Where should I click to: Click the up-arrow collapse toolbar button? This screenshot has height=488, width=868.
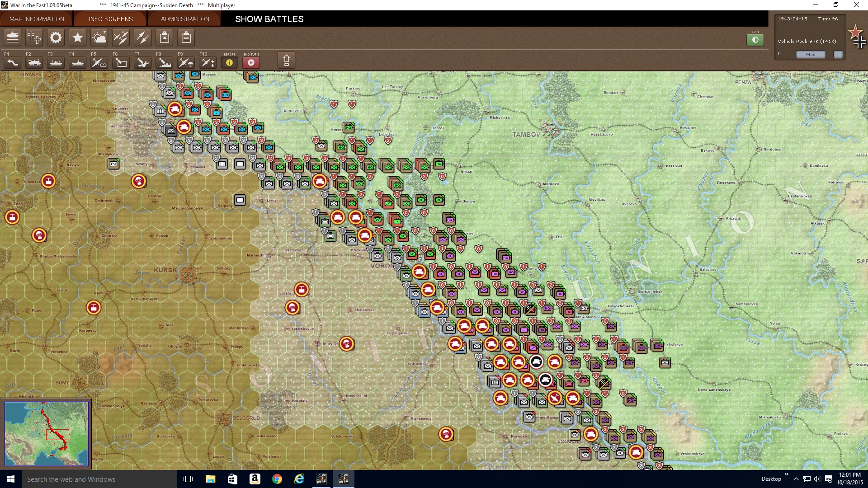tap(286, 60)
